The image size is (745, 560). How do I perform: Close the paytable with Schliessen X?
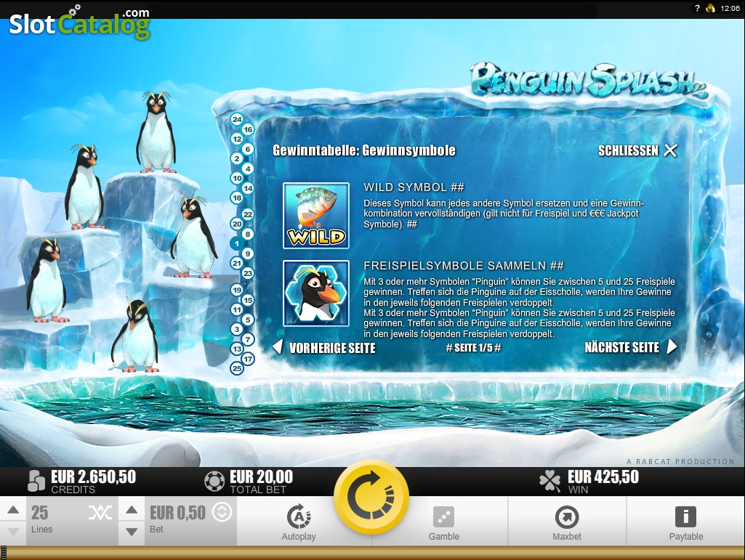click(x=637, y=150)
